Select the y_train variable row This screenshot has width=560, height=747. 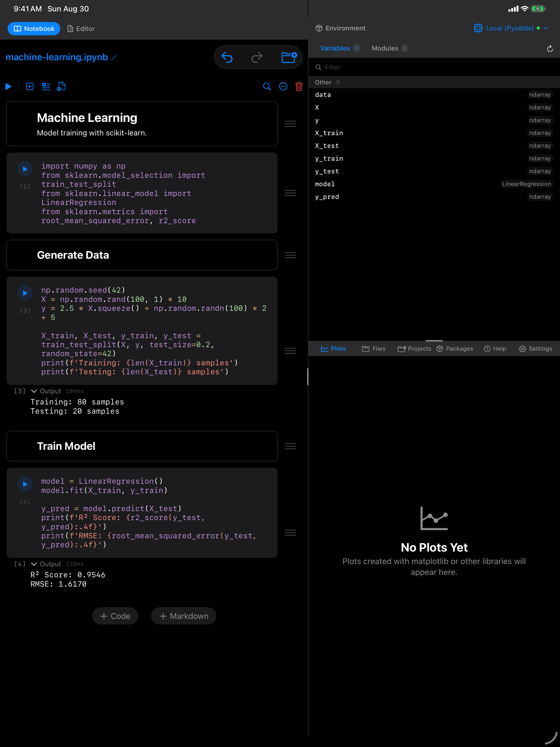click(434, 158)
